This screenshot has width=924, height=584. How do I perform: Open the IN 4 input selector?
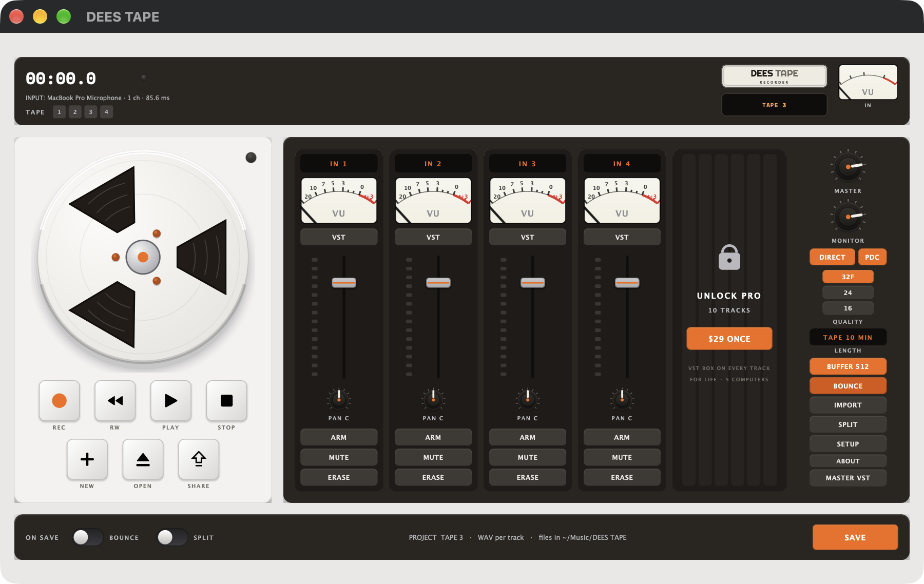(622, 164)
